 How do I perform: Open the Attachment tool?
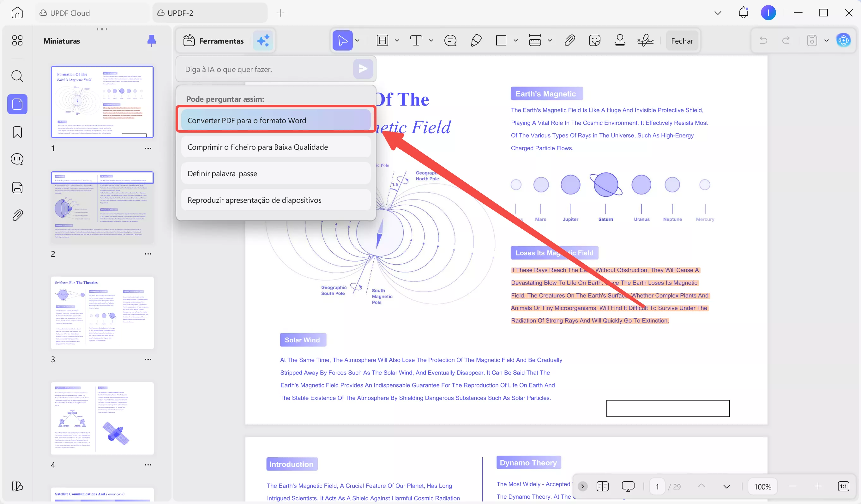pyautogui.click(x=570, y=40)
